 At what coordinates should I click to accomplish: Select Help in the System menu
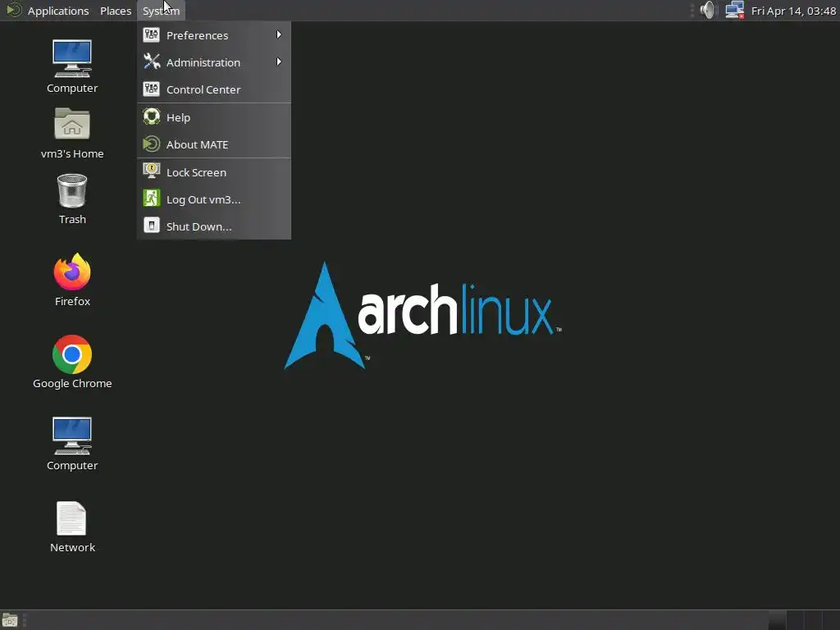coord(214,117)
